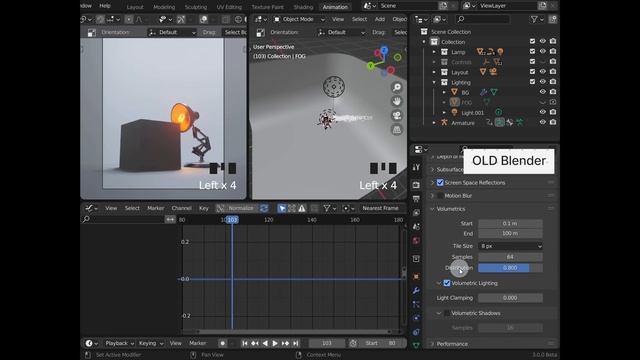
Task: Open the Help menu
Action: point(105,6)
